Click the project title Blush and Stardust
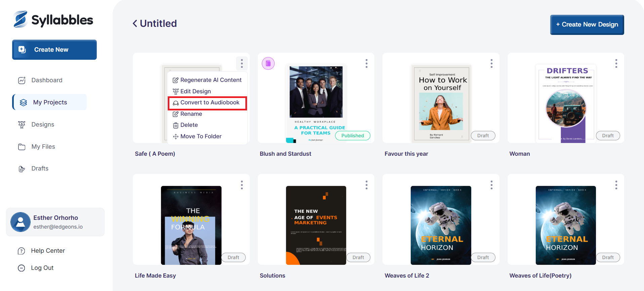 pyautogui.click(x=285, y=154)
